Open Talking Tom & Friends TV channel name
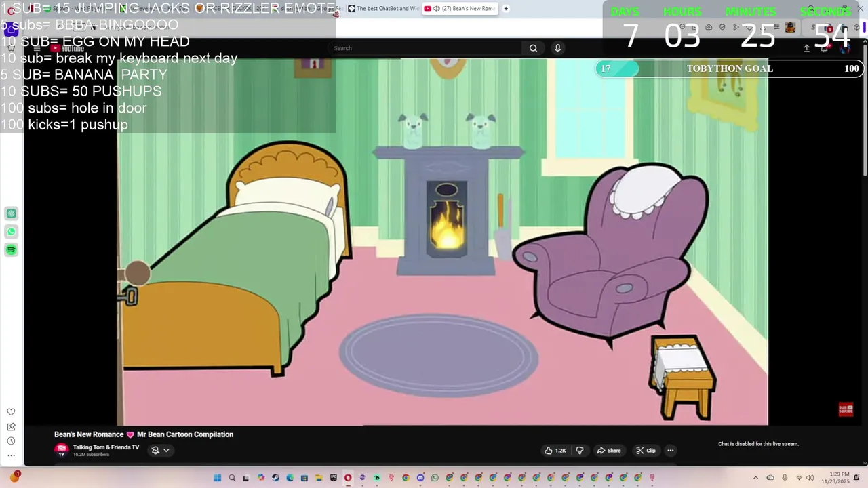868x488 pixels. [106, 447]
